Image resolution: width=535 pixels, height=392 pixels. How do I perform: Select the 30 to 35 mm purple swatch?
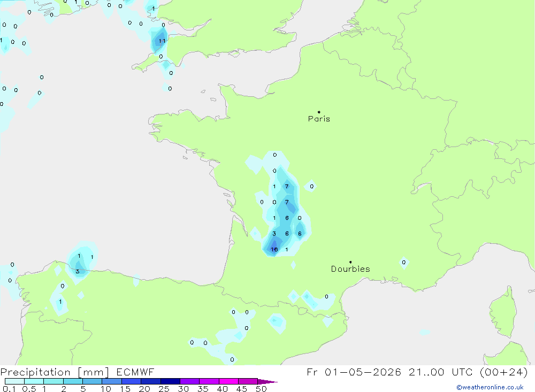[x=189, y=381]
